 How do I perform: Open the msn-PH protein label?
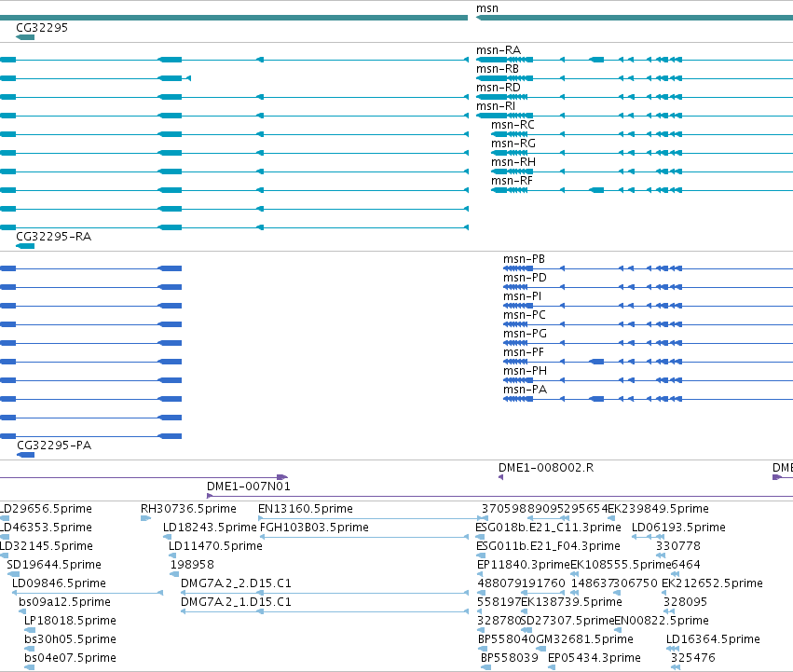[x=525, y=371]
